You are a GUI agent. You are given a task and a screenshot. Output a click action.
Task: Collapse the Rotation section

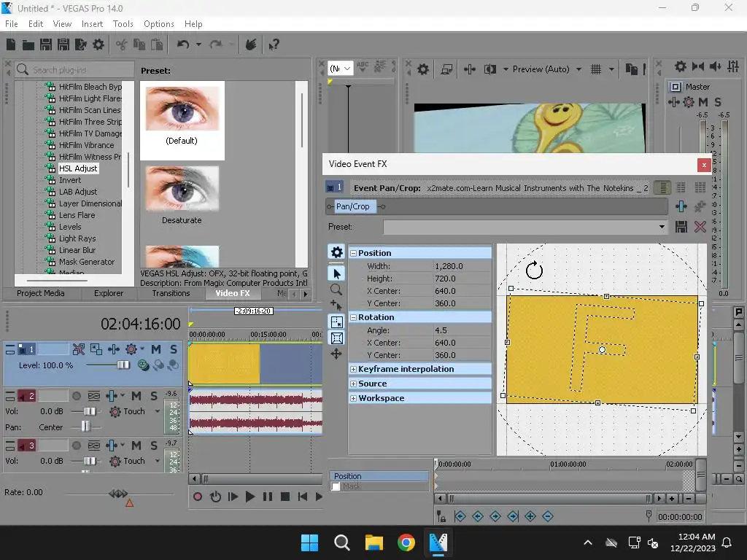[x=354, y=318]
